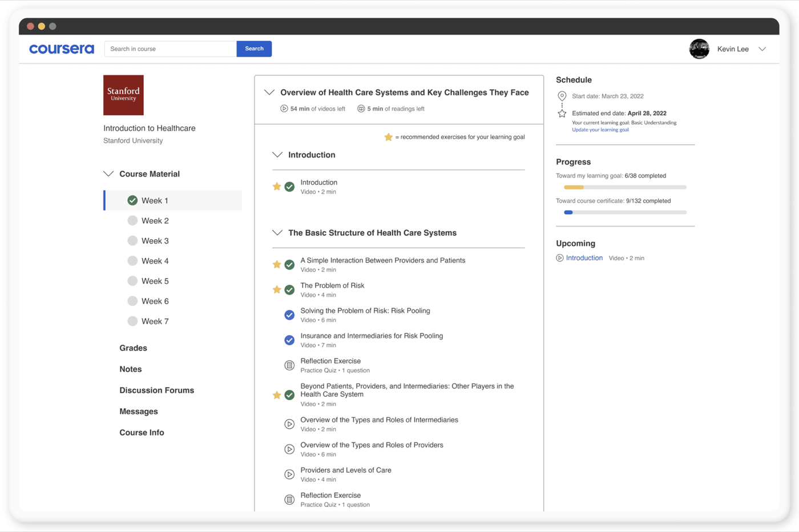The image size is (799, 532).
Task: Open the Grades page
Action: [x=133, y=348]
